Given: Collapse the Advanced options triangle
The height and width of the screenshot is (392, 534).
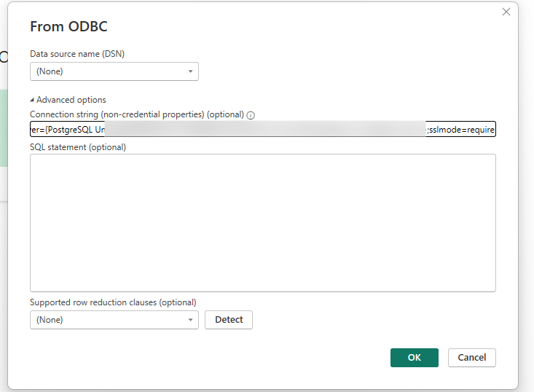Looking at the screenshot, I should [32, 100].
